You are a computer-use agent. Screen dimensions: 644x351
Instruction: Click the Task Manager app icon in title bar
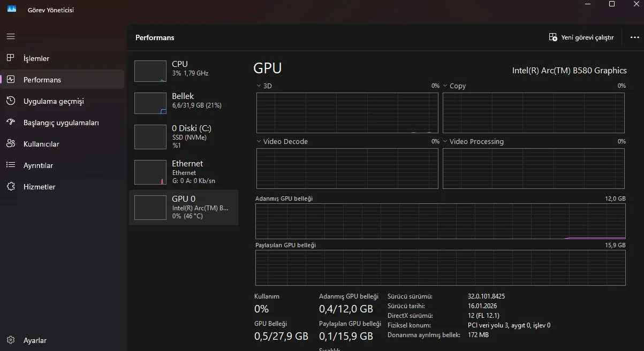(x=12, y=9)
